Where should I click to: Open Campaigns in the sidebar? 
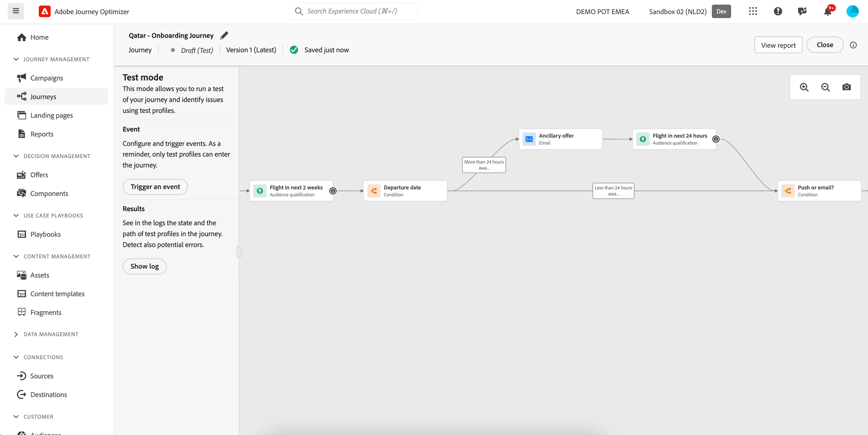click(57, 78)
